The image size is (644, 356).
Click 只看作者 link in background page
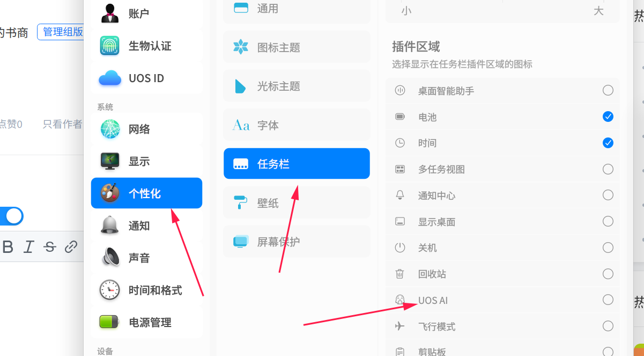(63, 125)
